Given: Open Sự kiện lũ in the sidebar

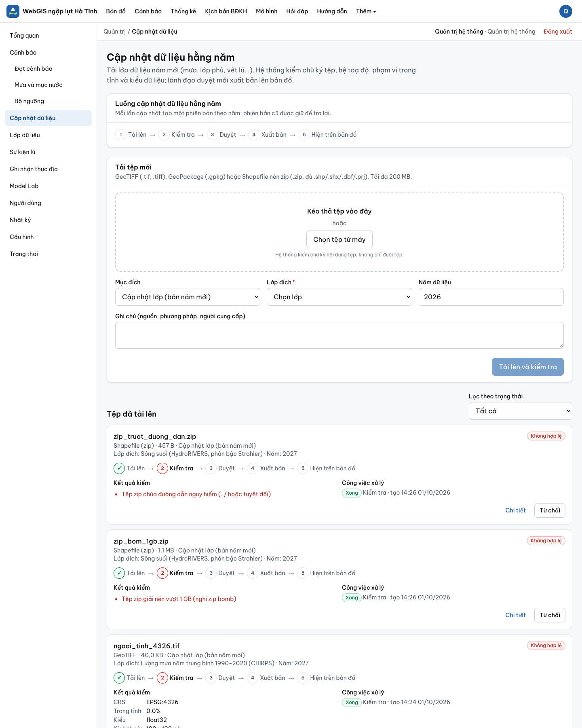Looking at the screenshot, I should (x=48, y=152).
